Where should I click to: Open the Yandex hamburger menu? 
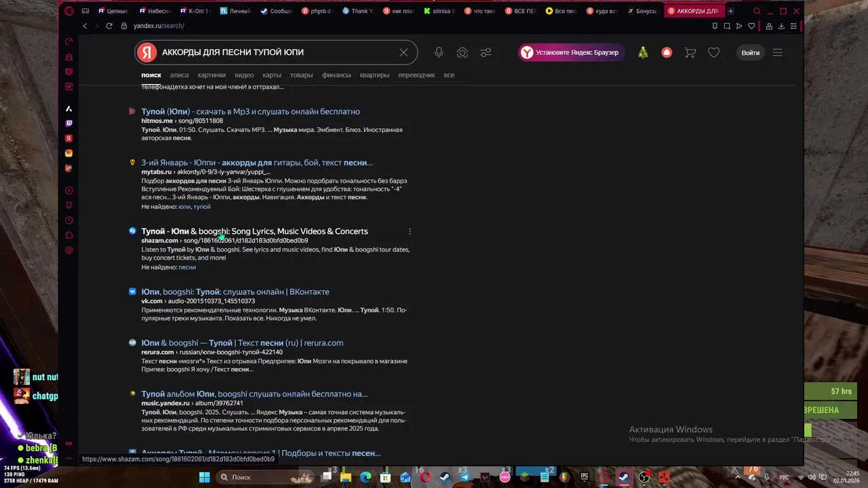(x=777, y=52)
